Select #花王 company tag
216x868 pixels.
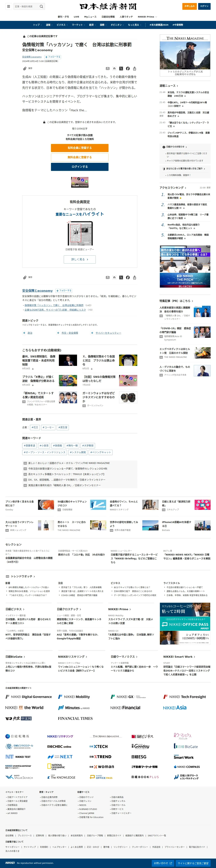[x=35, y=427]
